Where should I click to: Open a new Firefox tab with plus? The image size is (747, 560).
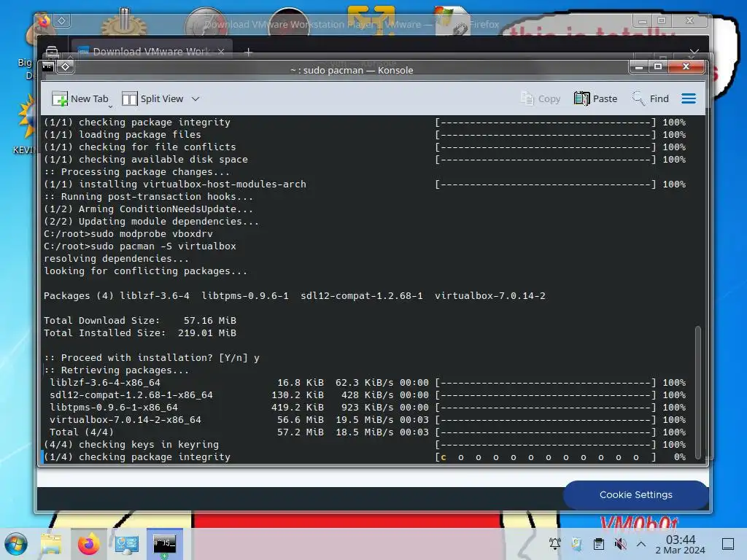248,52
